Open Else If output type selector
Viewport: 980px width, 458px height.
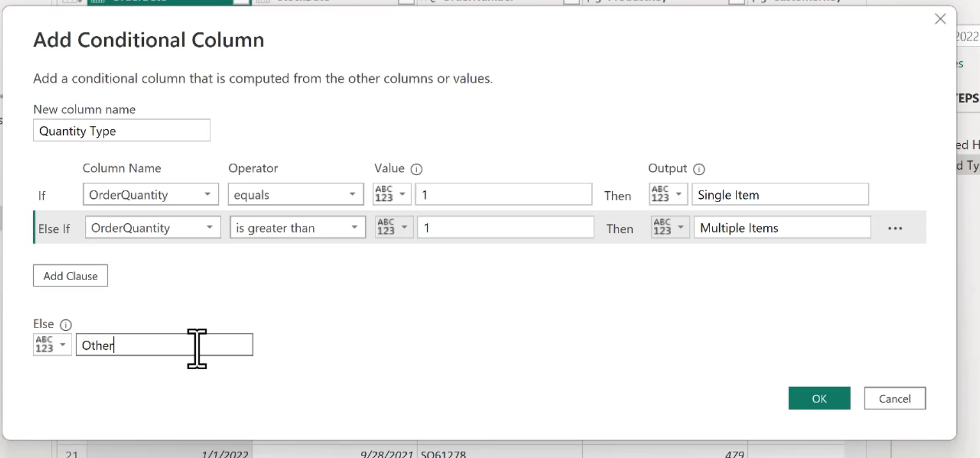(x=670, y=228)
